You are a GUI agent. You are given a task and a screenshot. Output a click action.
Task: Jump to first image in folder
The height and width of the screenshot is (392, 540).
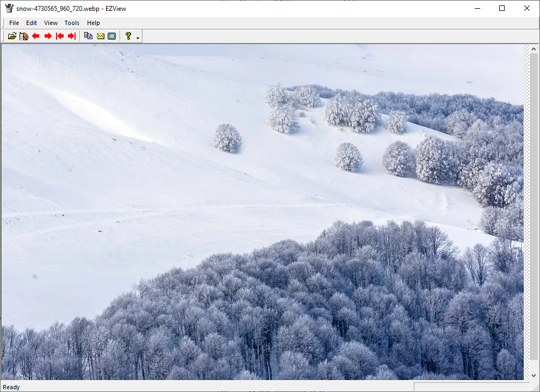click(60, 36)
